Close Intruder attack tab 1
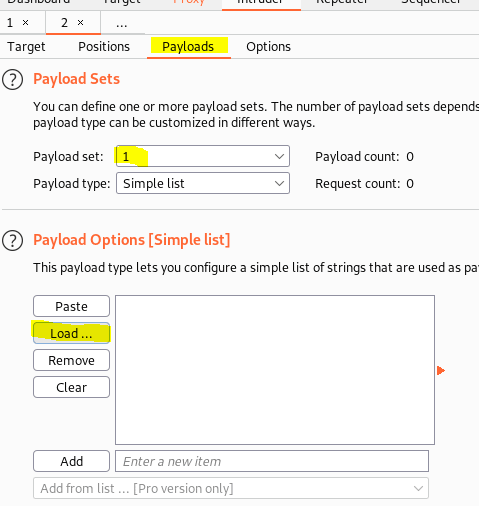 [x=25, y=23]
